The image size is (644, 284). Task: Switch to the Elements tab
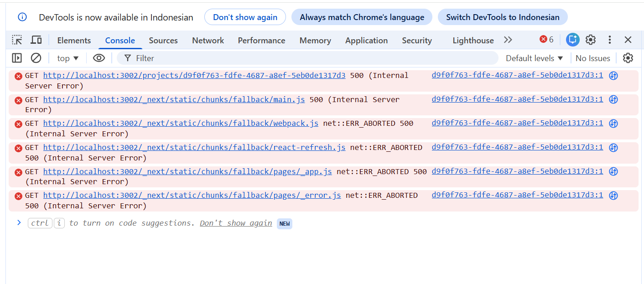tap(74, 40)
